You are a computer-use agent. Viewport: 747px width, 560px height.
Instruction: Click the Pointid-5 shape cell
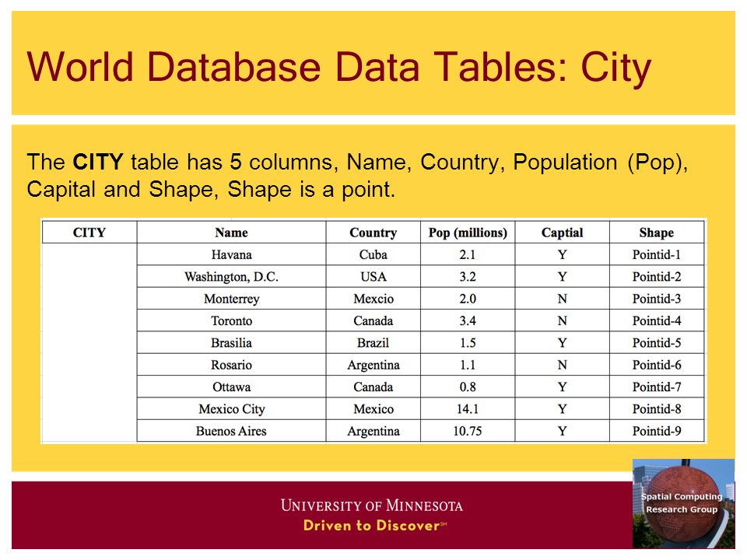click(x=657, y=343)
